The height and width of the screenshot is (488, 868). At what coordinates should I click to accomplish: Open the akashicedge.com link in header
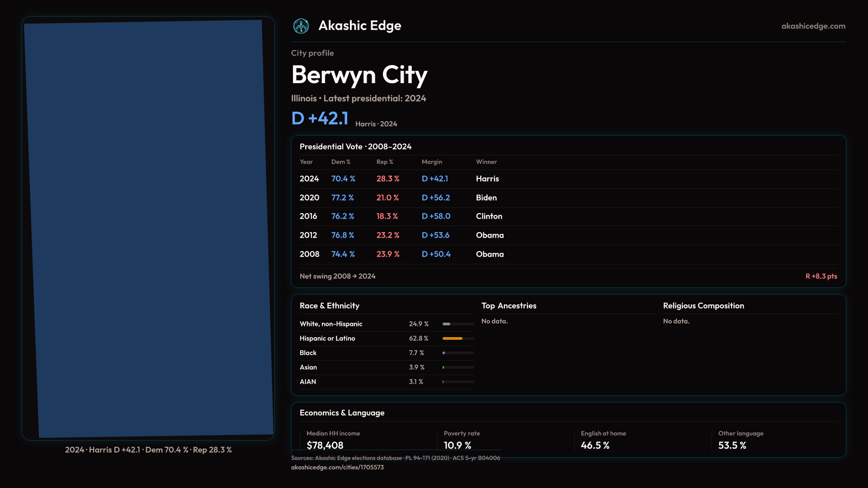813,26
